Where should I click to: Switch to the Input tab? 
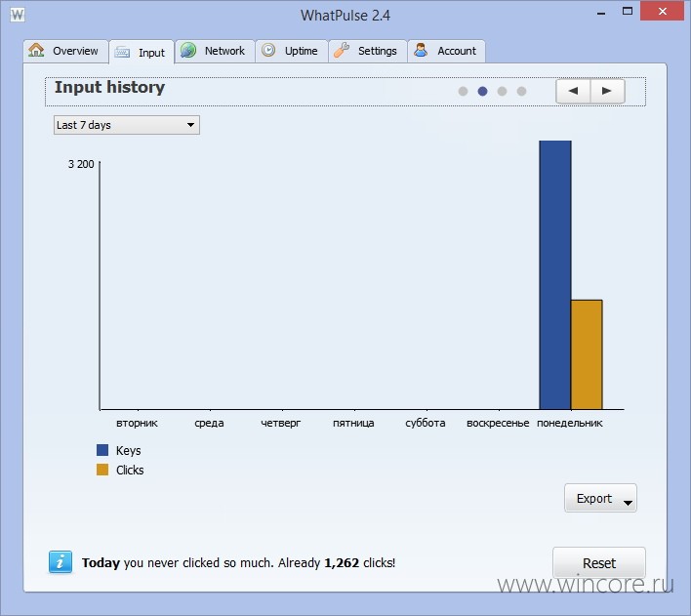coord(142,52)
